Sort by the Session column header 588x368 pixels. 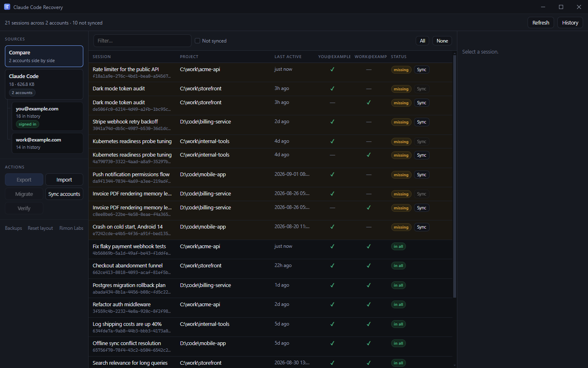point(102,57)
